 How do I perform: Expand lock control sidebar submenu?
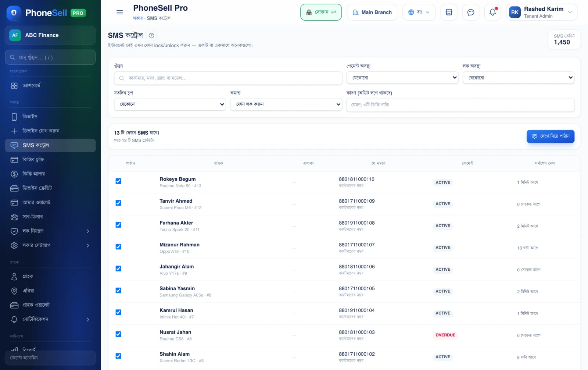(50, 231)
